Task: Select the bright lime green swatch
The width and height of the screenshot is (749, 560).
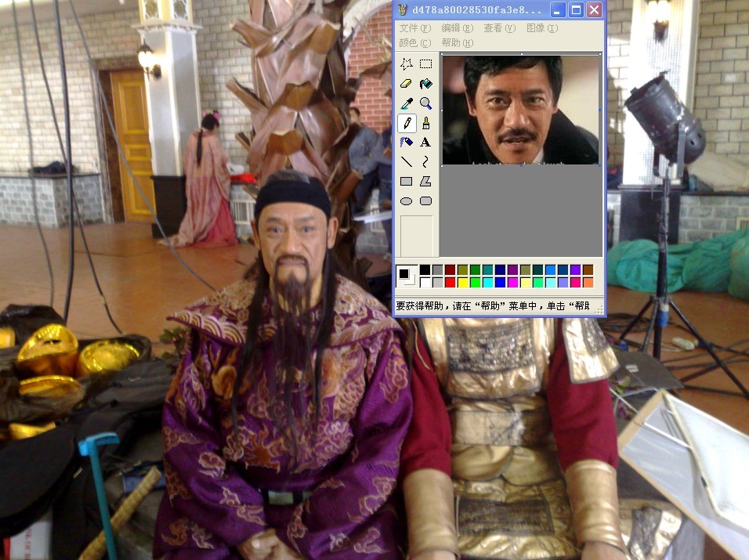Action: [x=475, y=283]
